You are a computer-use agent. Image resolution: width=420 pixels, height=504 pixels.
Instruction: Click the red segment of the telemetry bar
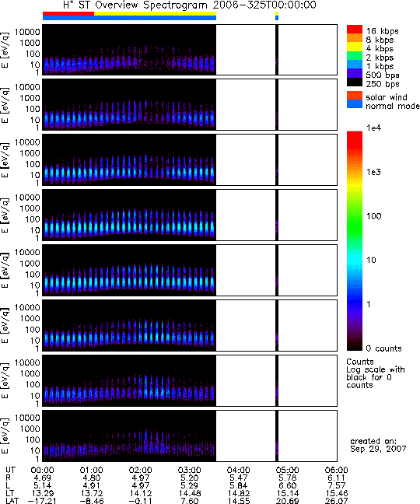pyautogui.click(x=68, y=14)
